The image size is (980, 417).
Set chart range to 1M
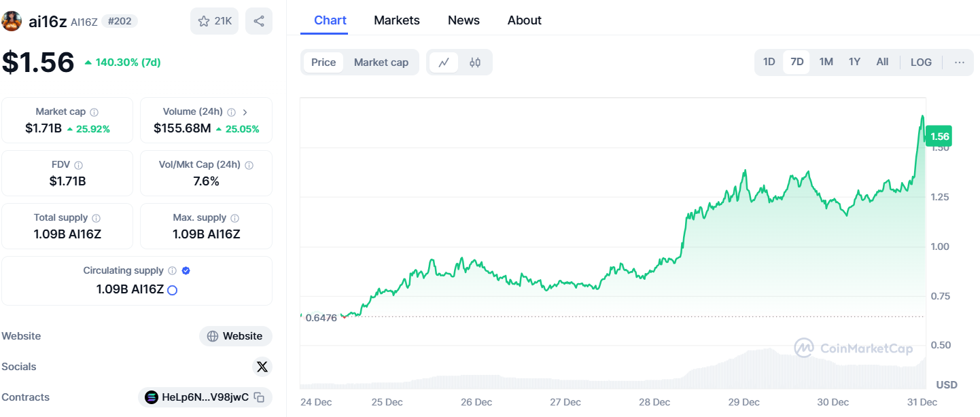click(x=826, y=62)
